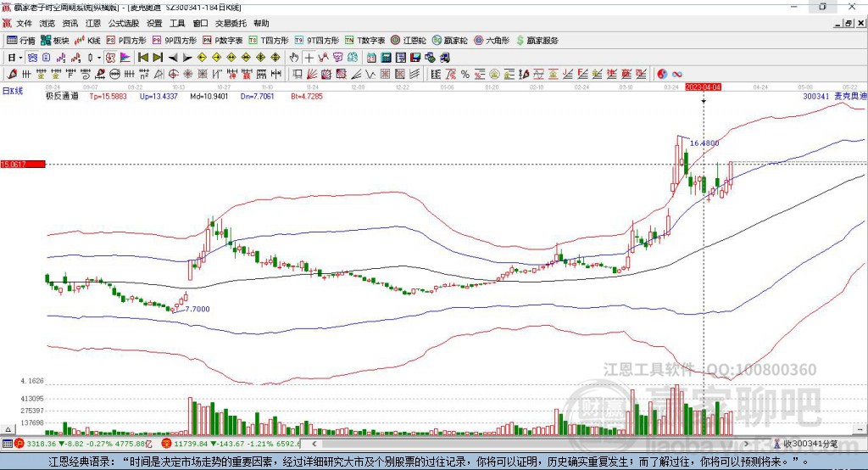Toggle the crosshair cursor tool
The height and width of the screenshot is (470, 868).
(x=309, y=58)
